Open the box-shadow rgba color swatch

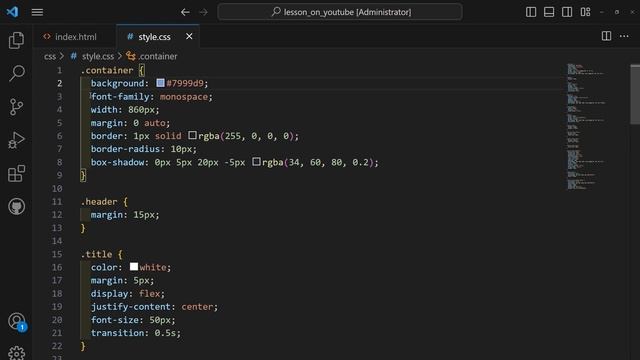click(256, 162)
